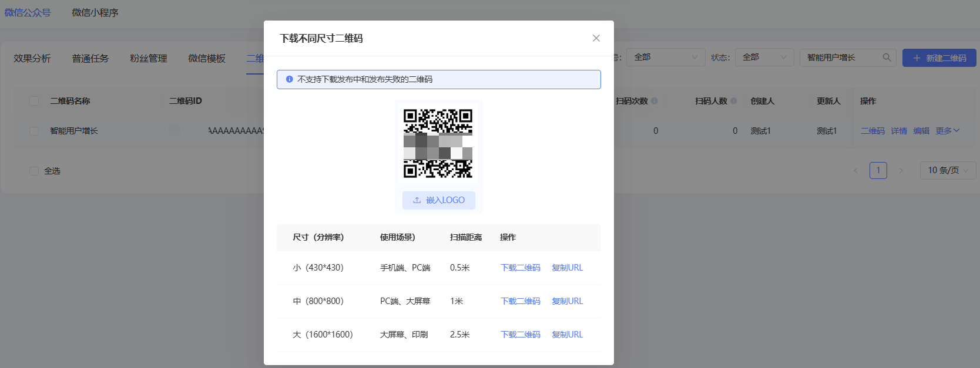This screenshot has width=980, height=368.
Task: Click the previous page arrow
Action: coord(855,171)
